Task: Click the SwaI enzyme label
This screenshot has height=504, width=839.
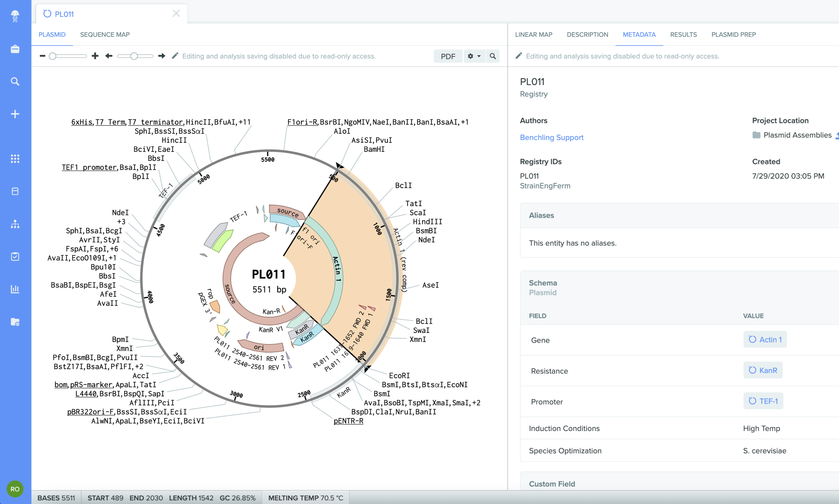Action: (421, 330)
